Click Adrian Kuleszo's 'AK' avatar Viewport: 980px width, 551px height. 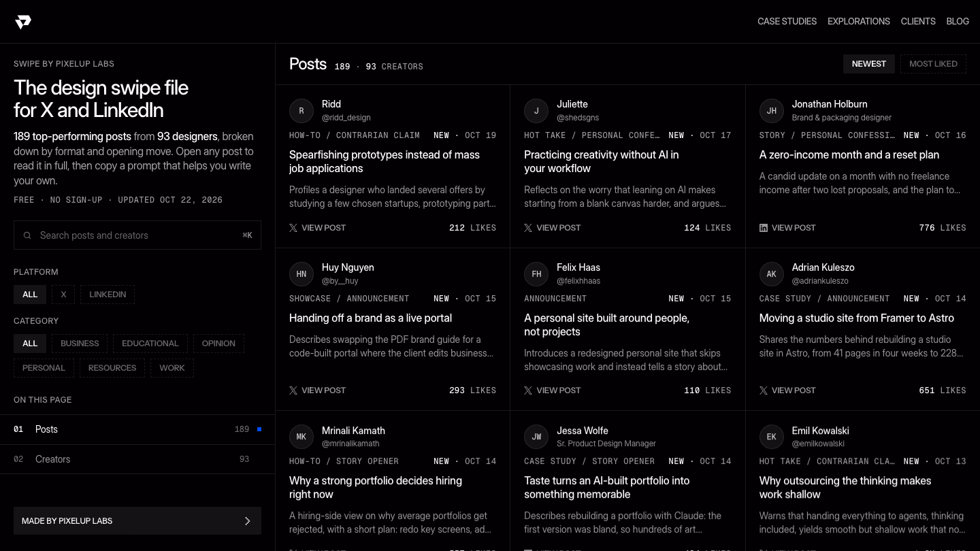(772, 274)
